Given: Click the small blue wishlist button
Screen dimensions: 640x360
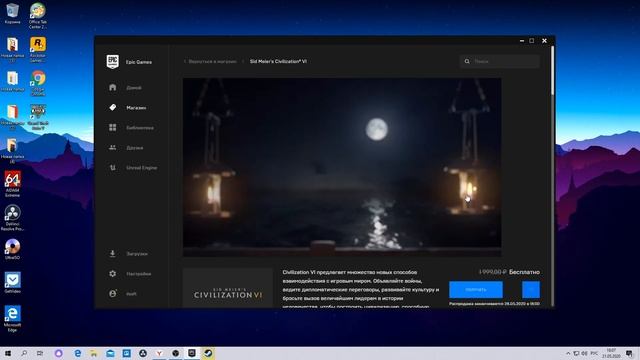Looking at the screenshot, I should (531, 290).
